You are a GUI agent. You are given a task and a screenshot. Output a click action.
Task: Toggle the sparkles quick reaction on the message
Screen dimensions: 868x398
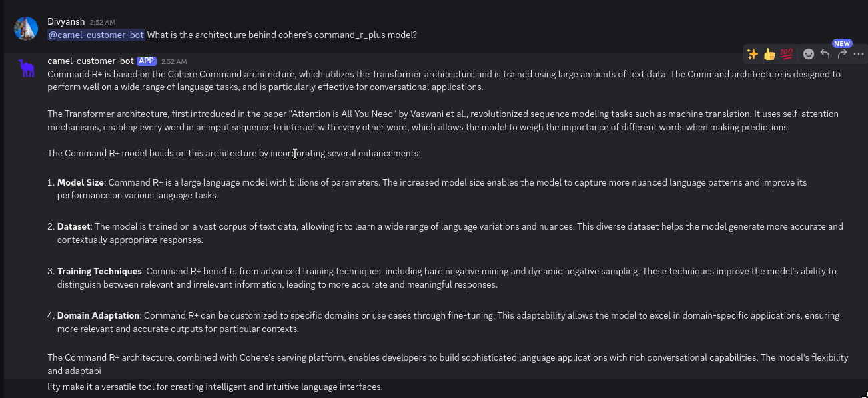[753, 54]
